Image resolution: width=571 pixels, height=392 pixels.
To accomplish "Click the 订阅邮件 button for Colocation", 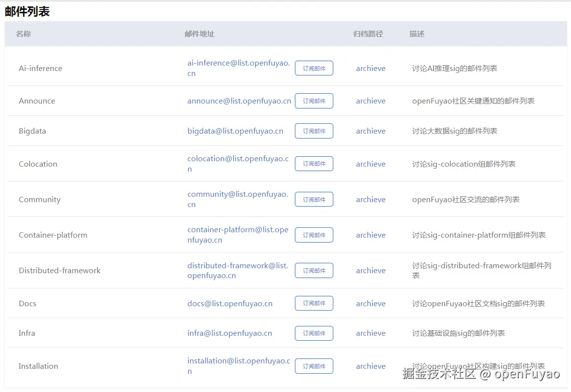I will 314,163.
